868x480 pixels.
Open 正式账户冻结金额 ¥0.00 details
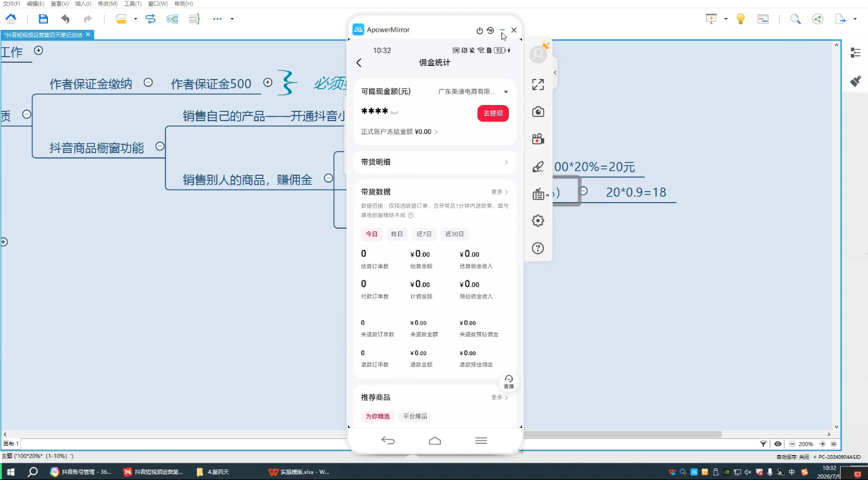point(399,132)
